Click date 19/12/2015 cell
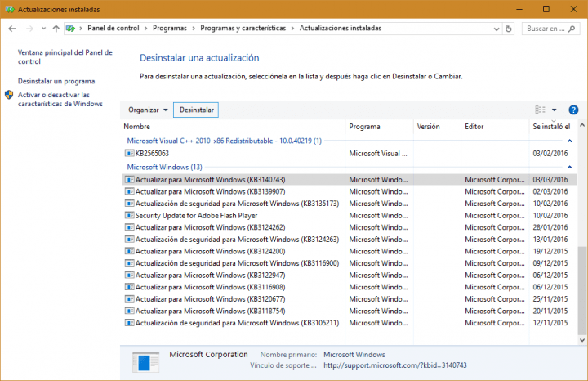The width and height of the screenshot is (588, 381). (550, 251)
